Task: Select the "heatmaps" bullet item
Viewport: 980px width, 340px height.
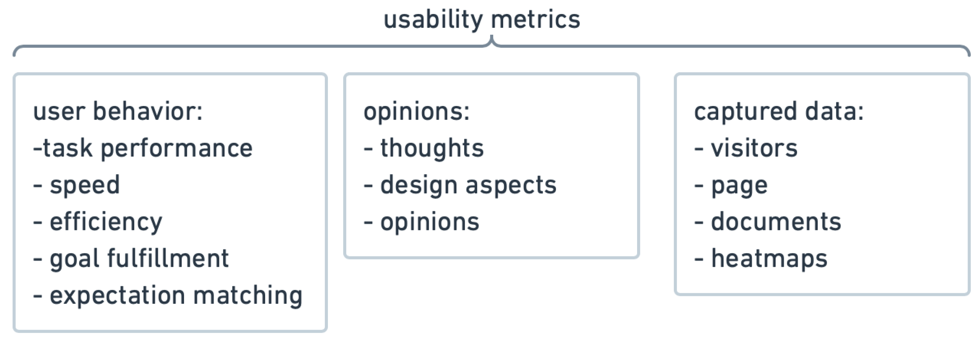Action: coord(769,259)
